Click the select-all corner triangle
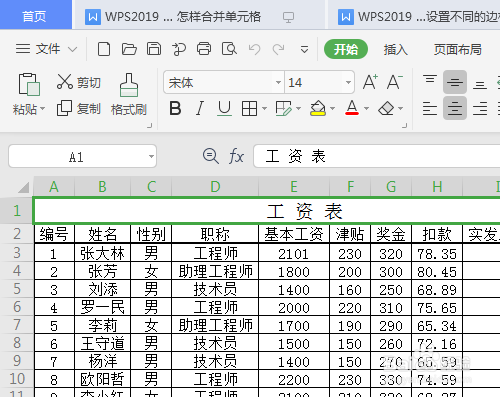The height and width of the screenshot is (397, 500). click(x=23, y=187)
